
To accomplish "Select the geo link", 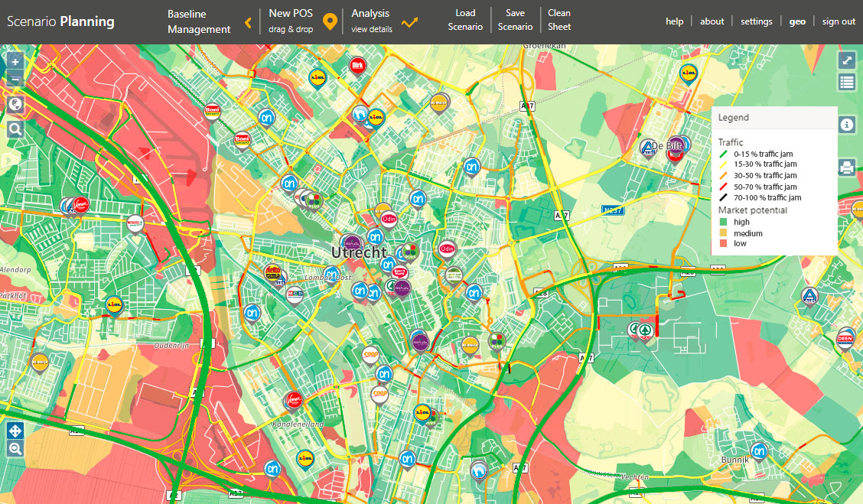I will click(797, 21).
